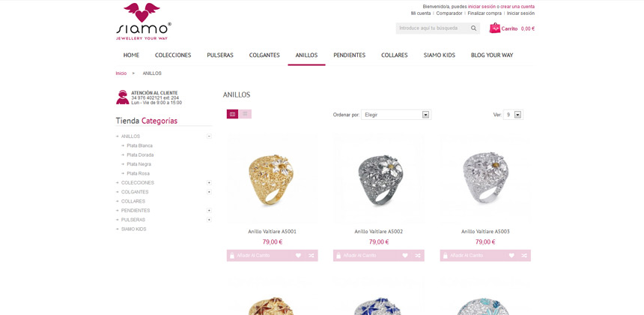Open the Ordenar por dropdown
The image size is (644, 315).
coord(396,115)
